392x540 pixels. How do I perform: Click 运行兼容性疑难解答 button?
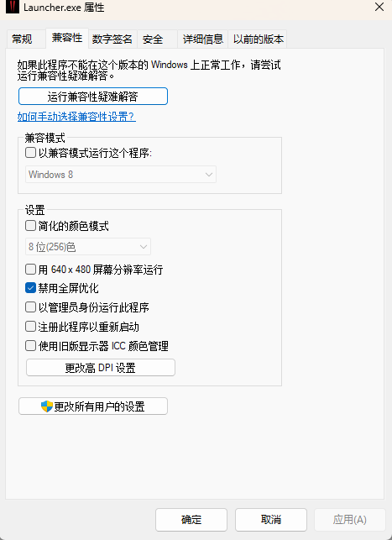(93, 97)
